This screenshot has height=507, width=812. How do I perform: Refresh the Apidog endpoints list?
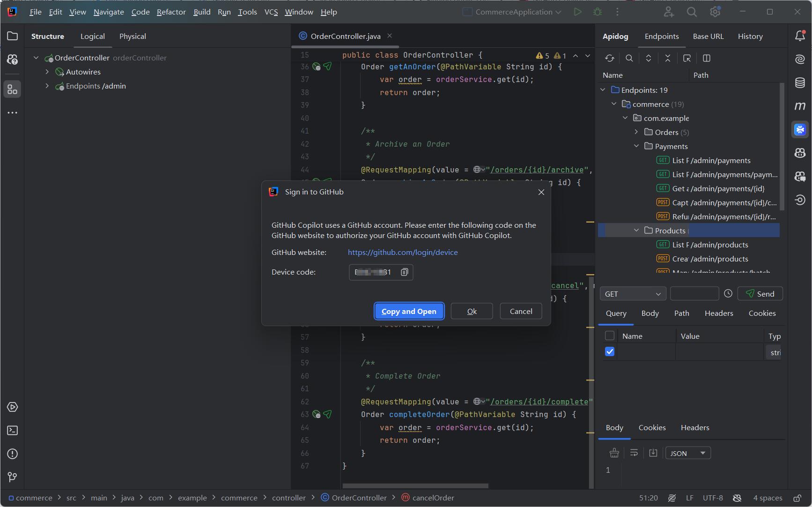coord(609,58)
